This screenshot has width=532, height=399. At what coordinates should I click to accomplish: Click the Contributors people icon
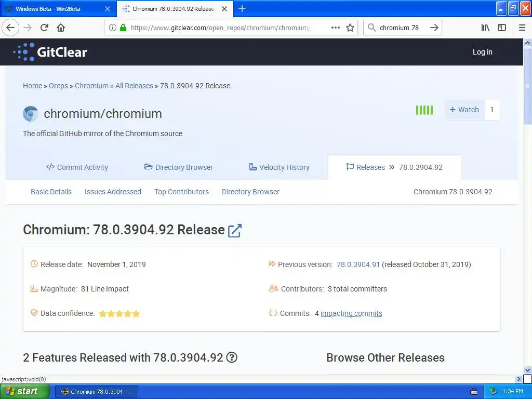pyautogui.click(x=273, y=288)
